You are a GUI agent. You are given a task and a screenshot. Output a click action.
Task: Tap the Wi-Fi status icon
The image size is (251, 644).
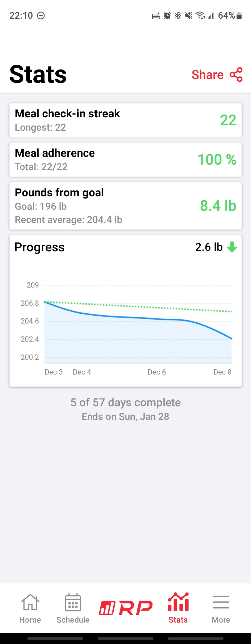pos(200,16)
